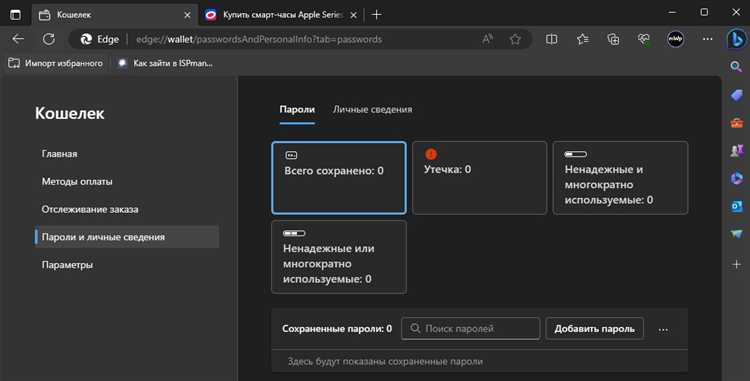Click the Добавить пароль button
The width and height of the screenshot is (750, 381).
(x=595, y=329)
